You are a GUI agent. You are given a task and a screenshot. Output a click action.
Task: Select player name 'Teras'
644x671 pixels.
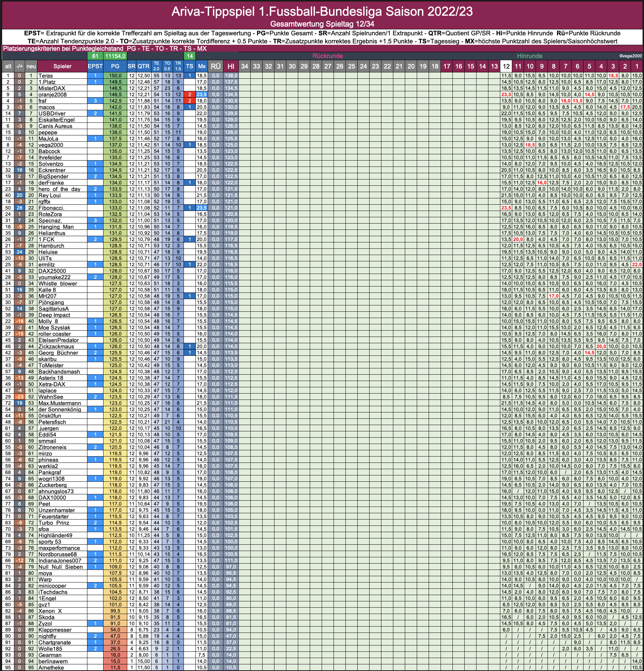pyautogui.click(x=45, y=76)
